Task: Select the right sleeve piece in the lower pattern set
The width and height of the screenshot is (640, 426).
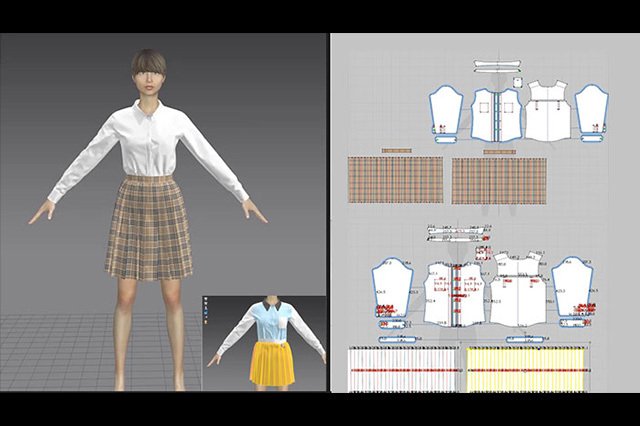Action: [572, 287]
